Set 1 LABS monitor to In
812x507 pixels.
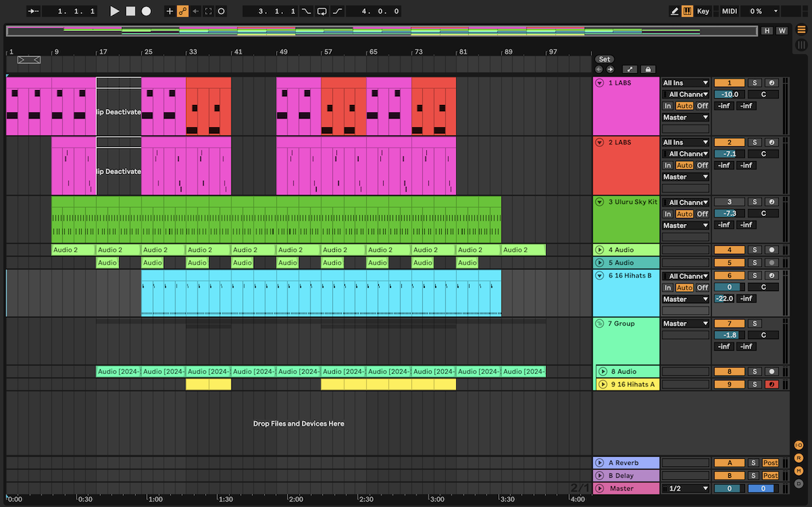668,106
